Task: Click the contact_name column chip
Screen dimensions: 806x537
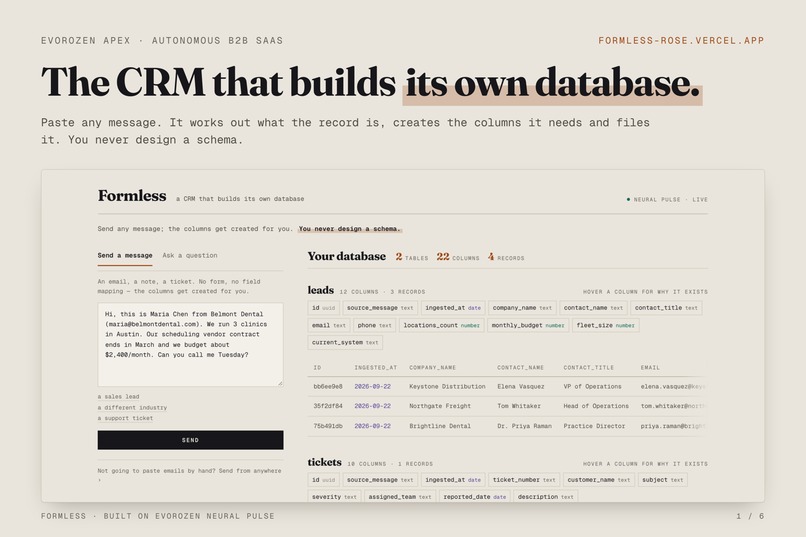Action: point(593,308)
